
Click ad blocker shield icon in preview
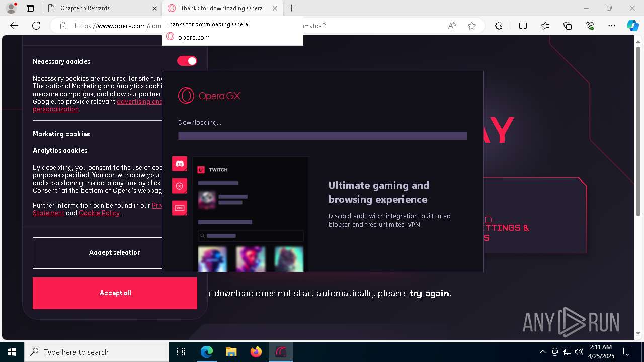[180, 186]
